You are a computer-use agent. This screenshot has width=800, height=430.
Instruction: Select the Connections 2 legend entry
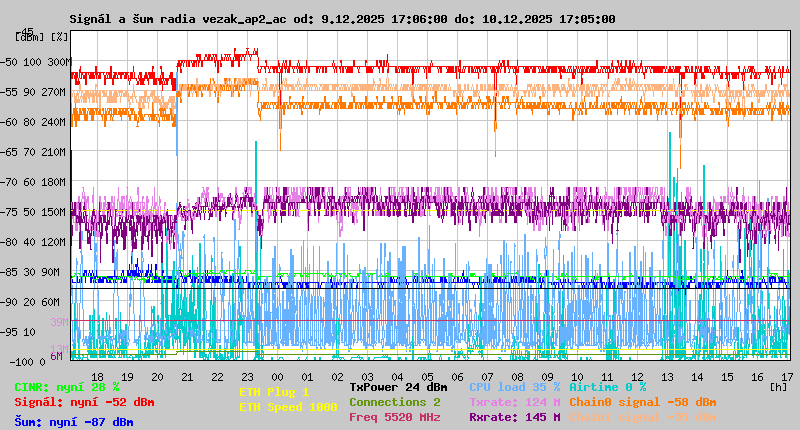(x=394, y=402)
